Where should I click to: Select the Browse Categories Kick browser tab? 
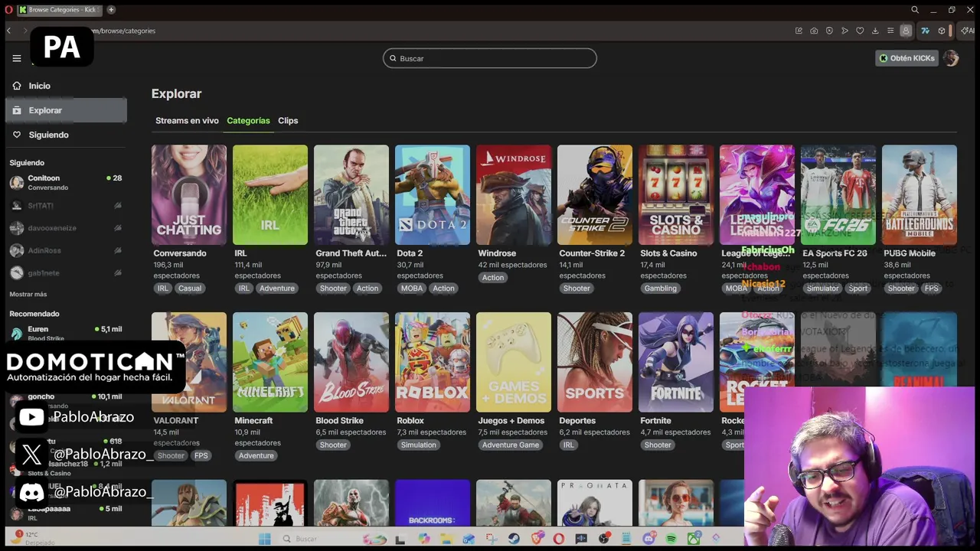[60, 10]
